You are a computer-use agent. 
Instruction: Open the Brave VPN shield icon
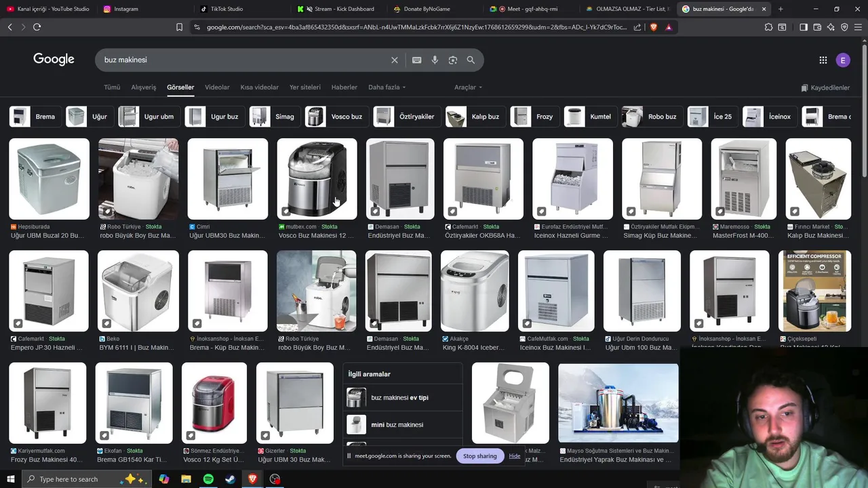[x=844, y=27]
